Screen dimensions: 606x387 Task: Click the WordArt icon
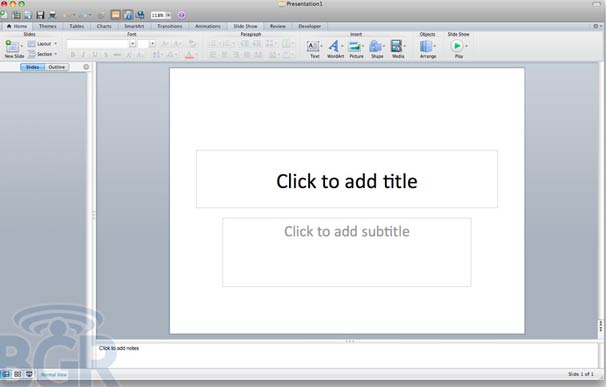tap(334, 46)
